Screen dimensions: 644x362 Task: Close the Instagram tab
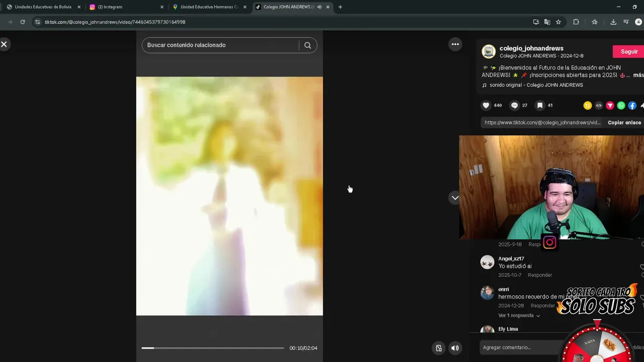click(162, 7)
